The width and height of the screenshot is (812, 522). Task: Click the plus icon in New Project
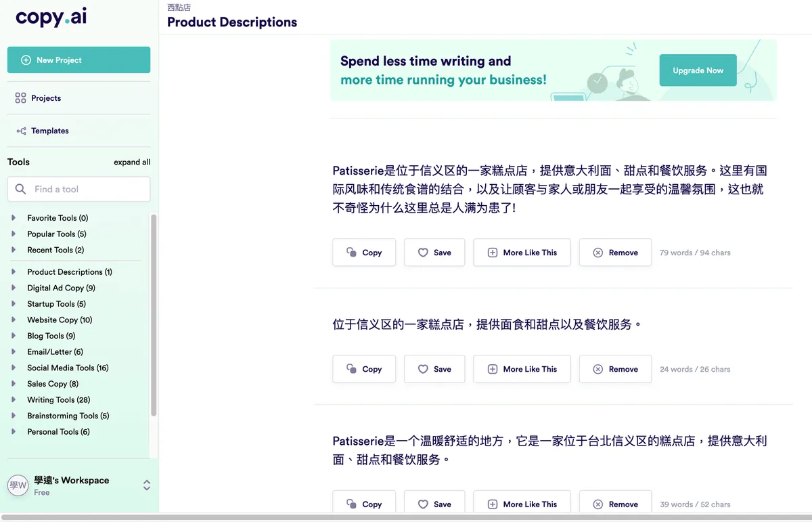point(26,60)
